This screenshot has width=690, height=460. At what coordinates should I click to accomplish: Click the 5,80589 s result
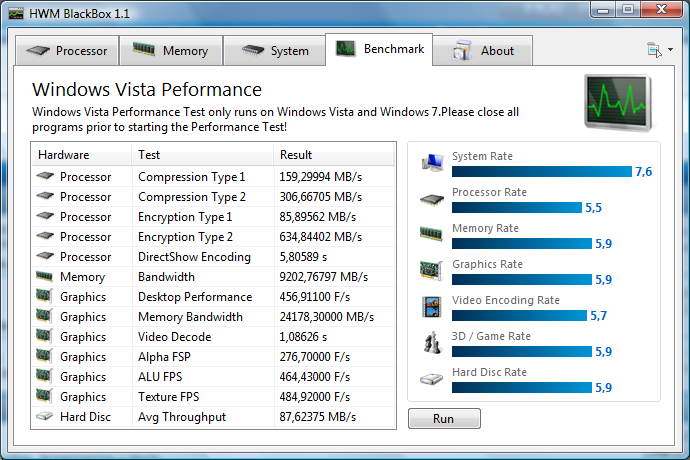[x=303, y=257]
